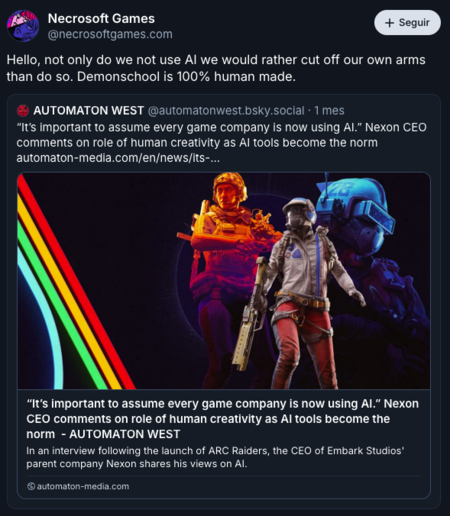Viewport: 450px width, 516px height.
Task: Open the AUTOMATON WEST author name
Action: coord(89,111)
